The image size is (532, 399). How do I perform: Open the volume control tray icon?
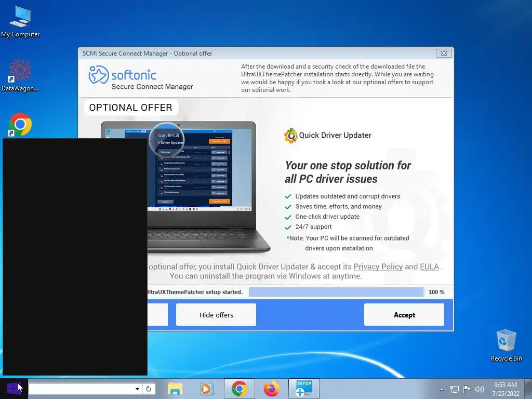(x=480, y=389)
